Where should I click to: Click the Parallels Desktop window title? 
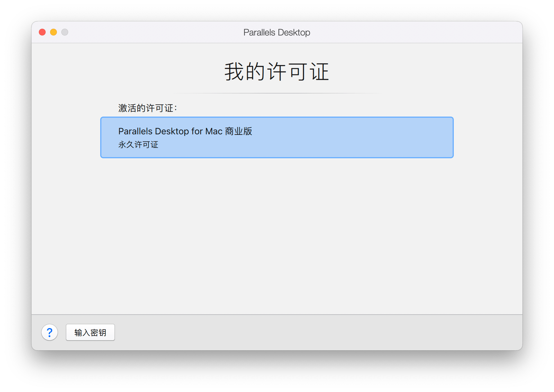point(277,32)
